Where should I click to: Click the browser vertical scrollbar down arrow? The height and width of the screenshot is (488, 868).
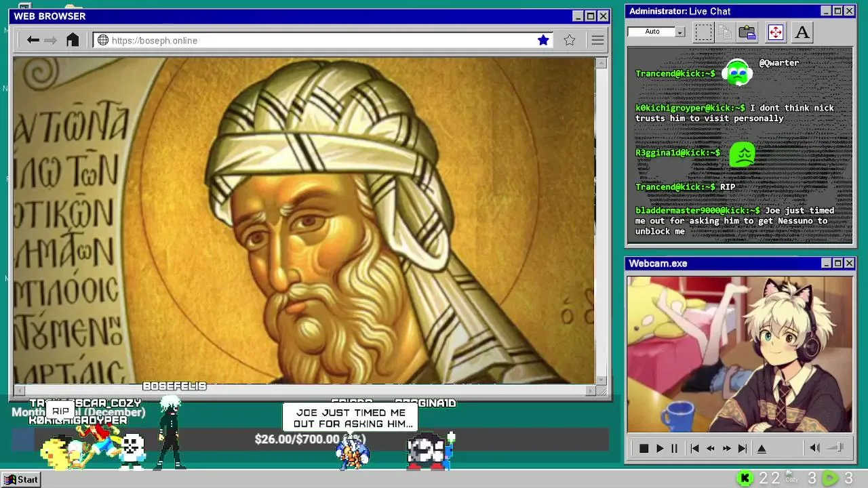click(x=601, y=380)
